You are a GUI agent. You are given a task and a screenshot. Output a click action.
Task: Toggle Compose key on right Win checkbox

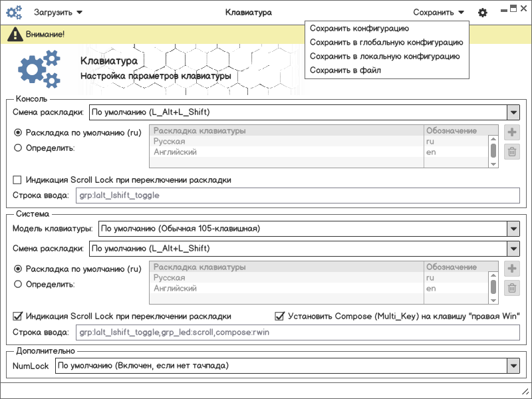[x=280, y=316]
